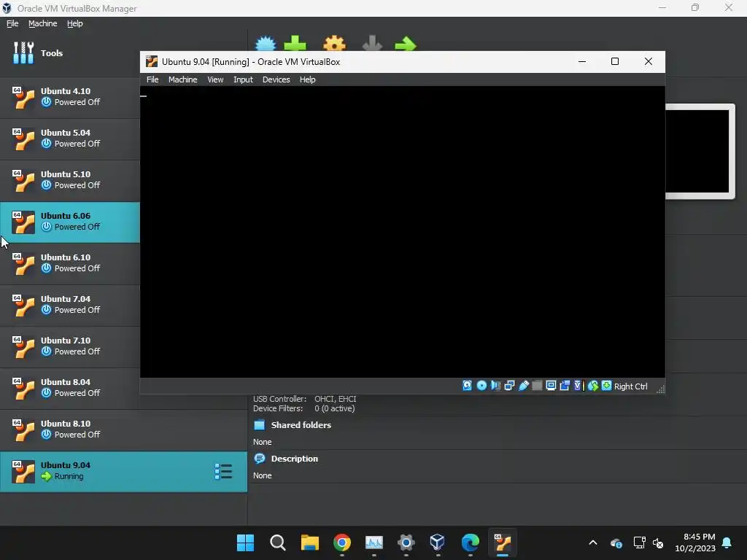Click the Shared folders section icon
747x560 pixels.
point(259,425)
